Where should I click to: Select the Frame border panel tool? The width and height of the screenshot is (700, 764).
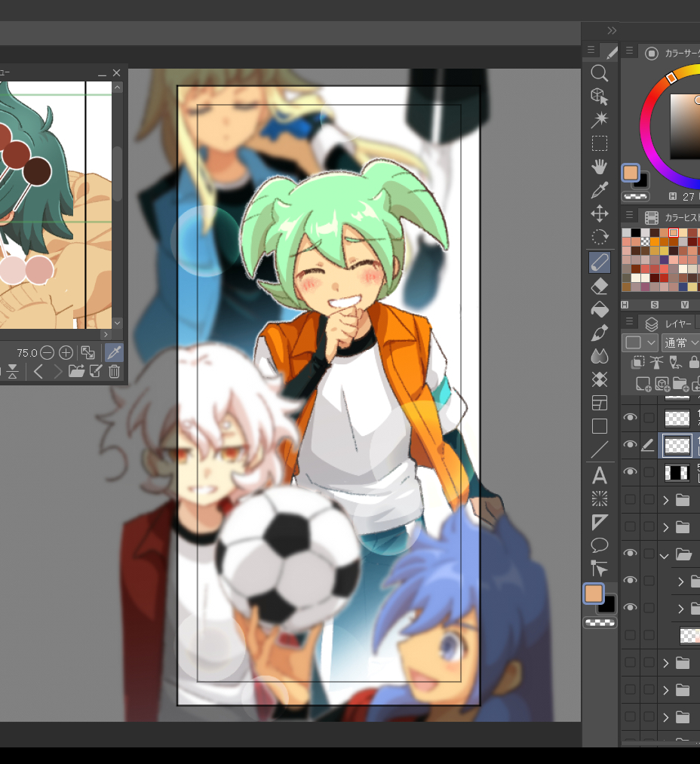point(599,403)
